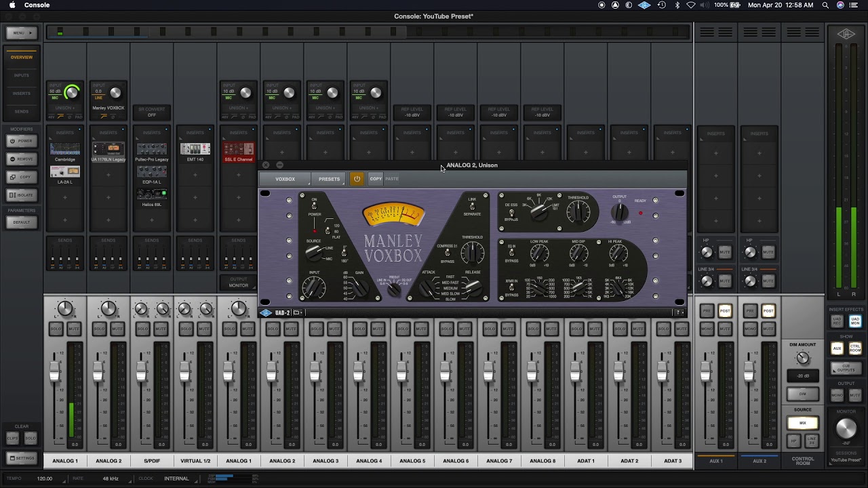The image size is (868, 488).
Task: Click the Apple menu icon
Action: point(12,5)
